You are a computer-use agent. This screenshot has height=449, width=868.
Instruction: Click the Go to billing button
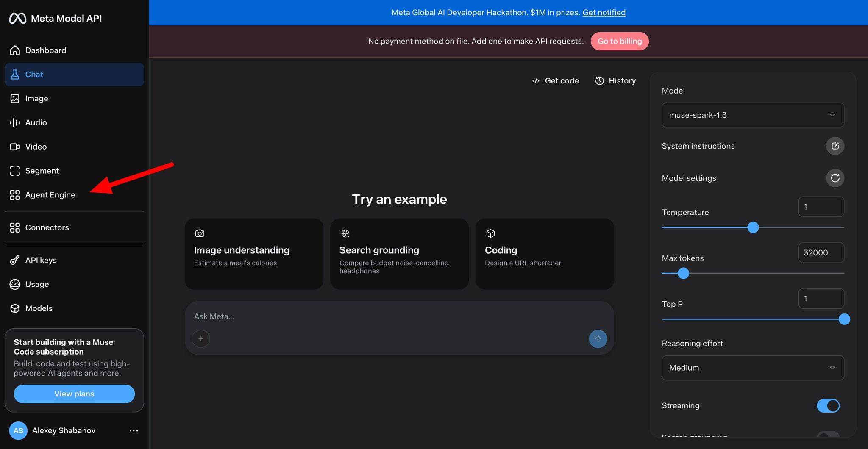[x=620, y=42]
